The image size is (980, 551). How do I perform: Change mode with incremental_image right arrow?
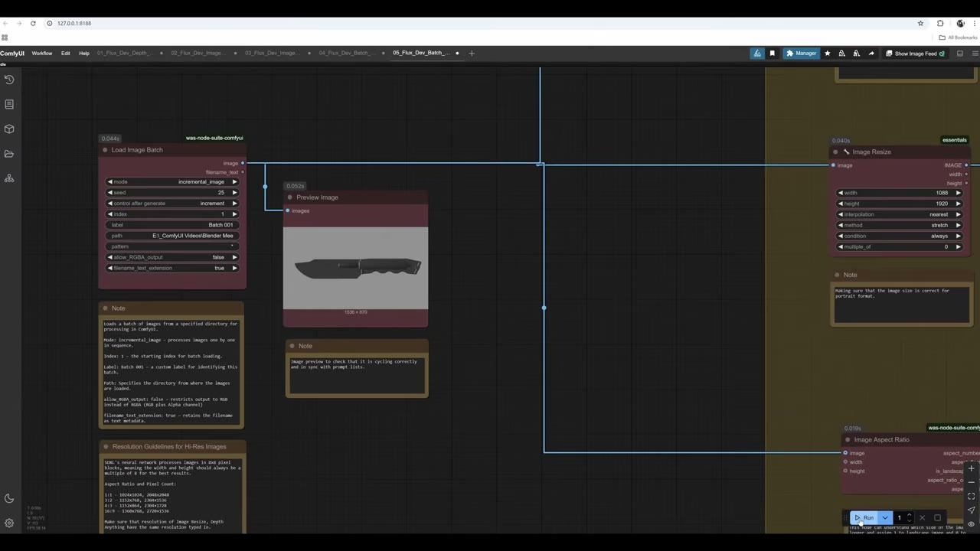click(234, 182)
